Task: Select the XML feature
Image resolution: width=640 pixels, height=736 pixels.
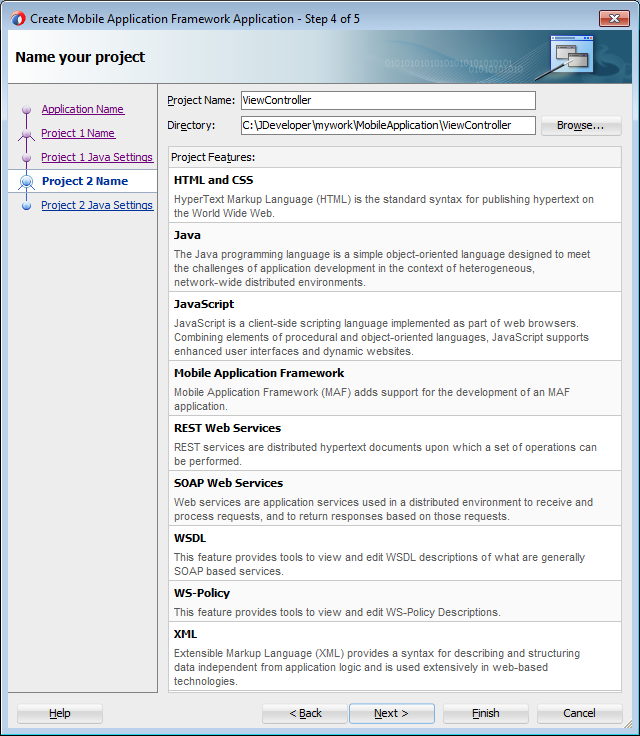Action: tap(394, 656)
